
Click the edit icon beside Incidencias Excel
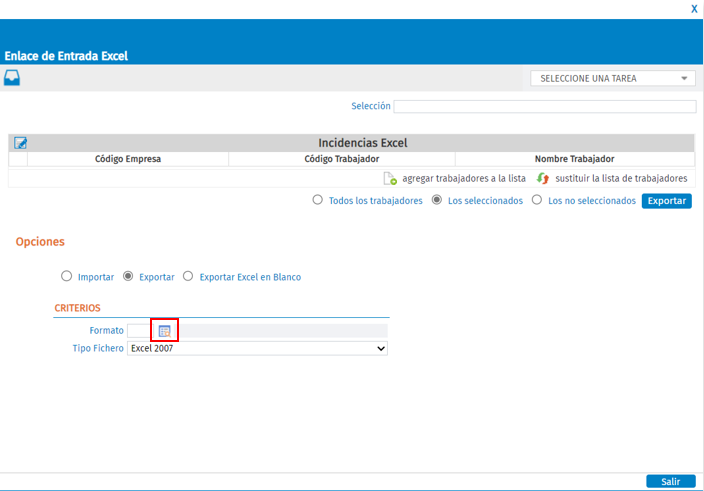tap(20, 143)
